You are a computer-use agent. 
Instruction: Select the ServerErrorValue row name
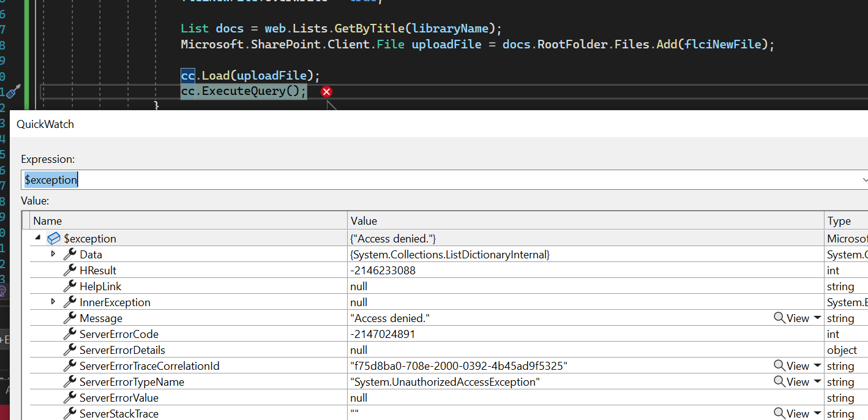coord(119,397)
